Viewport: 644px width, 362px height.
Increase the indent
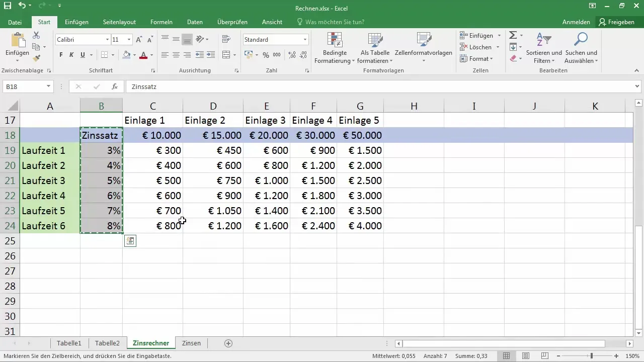click(x=211, y=55)
